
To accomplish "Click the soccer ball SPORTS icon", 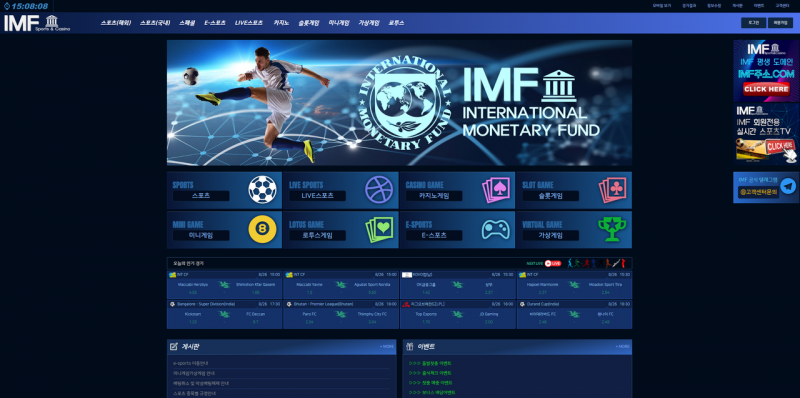I will 262,190.
